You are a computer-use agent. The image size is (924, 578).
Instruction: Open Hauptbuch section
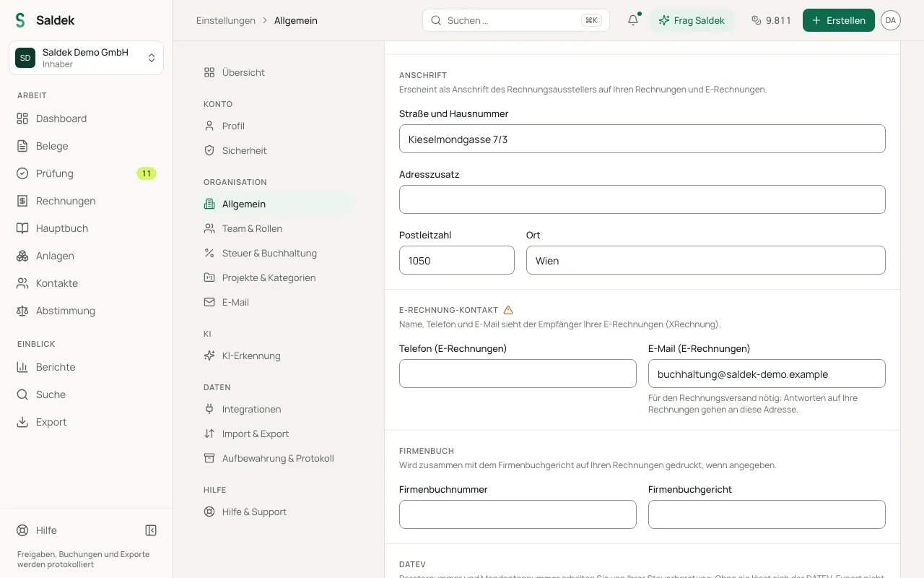tap(87, 228)
